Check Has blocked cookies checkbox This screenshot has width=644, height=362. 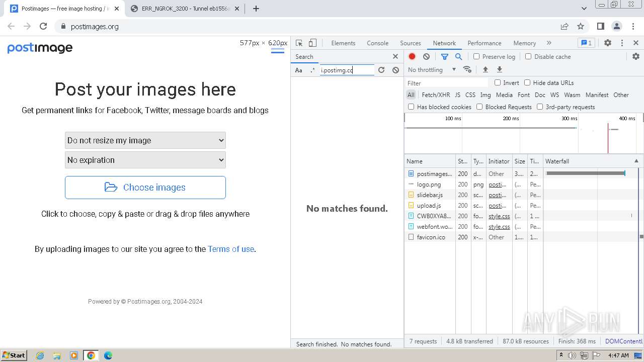coord(411,107)
